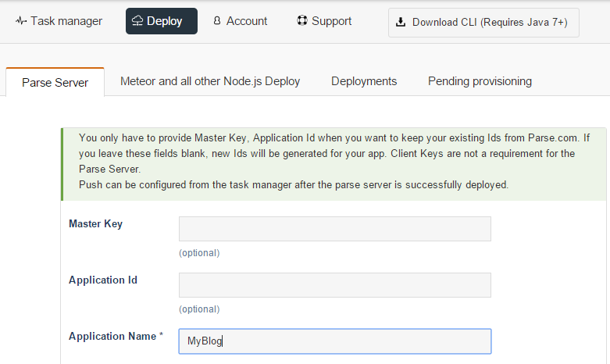Focus the Application Id input field

pos(335,285)
